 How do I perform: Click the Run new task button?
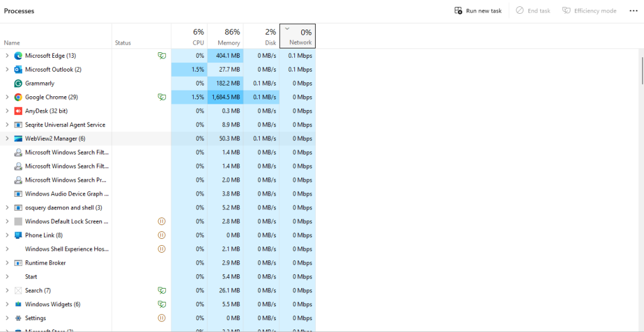(x=478, y=11)
